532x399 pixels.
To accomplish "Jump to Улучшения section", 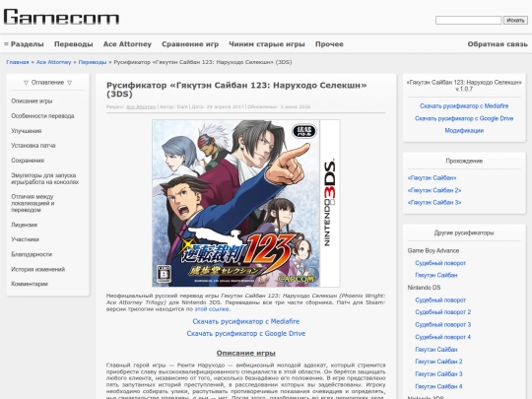I will point(27,131).
